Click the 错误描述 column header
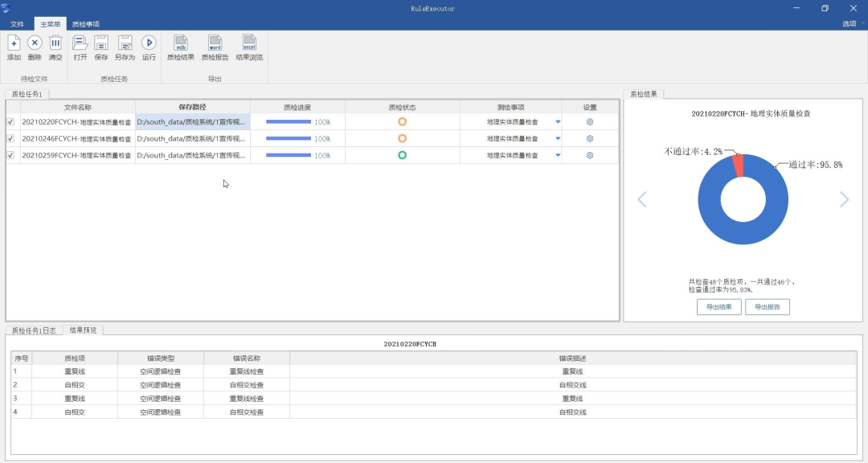This screenshot has width=868, height=463. coord(572,359)
